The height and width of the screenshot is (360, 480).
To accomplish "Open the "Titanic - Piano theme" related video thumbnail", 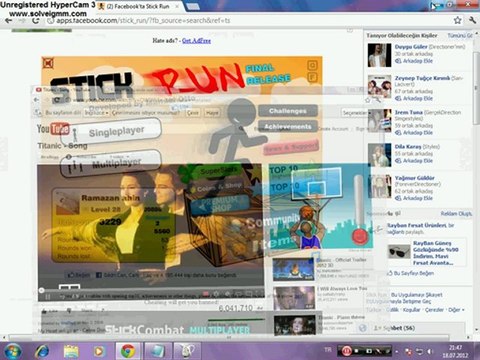I will (294, 325).
